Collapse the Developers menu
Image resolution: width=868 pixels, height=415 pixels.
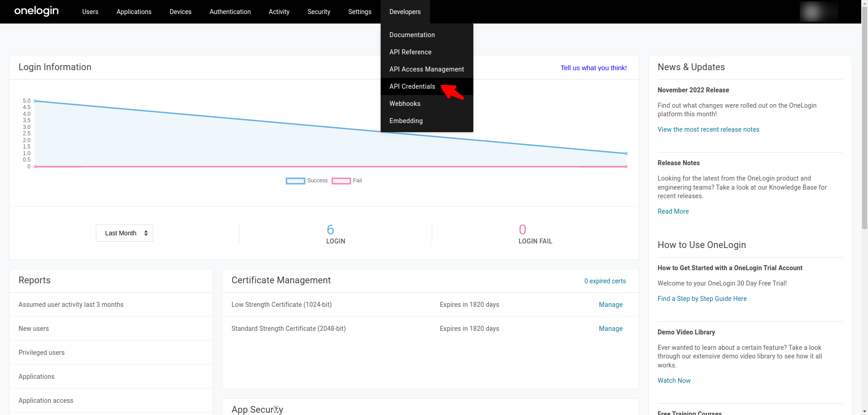[x=405, y=12]
